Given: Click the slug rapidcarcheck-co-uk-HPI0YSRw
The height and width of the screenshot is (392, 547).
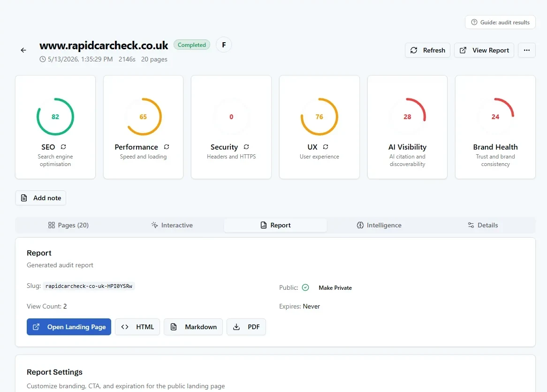Looking at the screenshot, I should coord(89,286).
